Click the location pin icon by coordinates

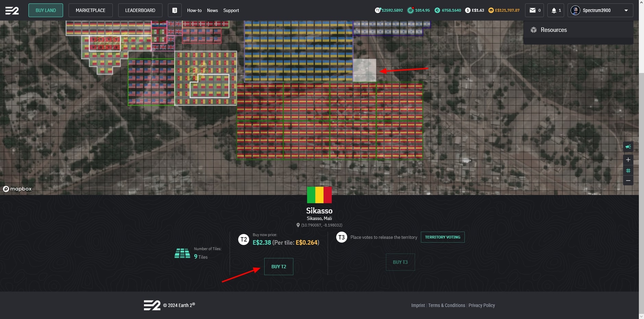point(298,225)
